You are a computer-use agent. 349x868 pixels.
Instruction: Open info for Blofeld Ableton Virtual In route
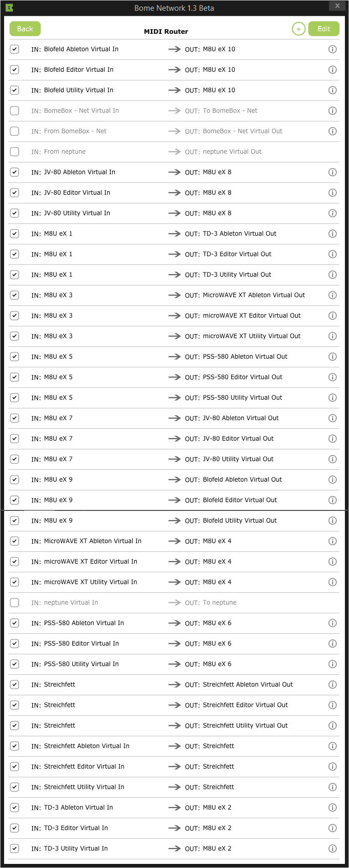coord(333,50)
